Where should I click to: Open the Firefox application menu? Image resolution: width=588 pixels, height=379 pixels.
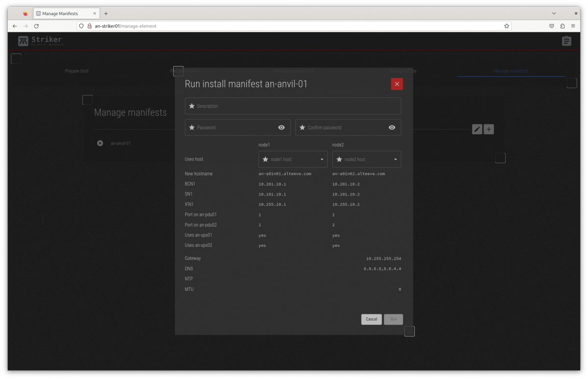(573, 26)
